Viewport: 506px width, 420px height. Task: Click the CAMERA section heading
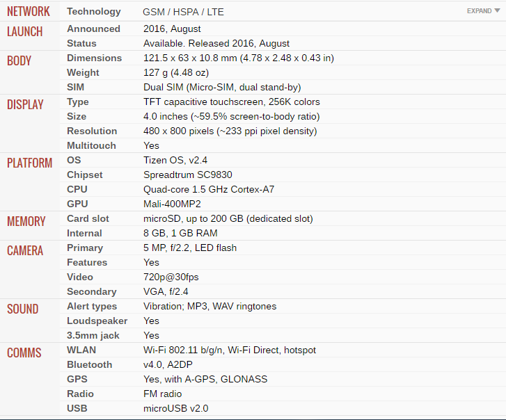[25, 251]
